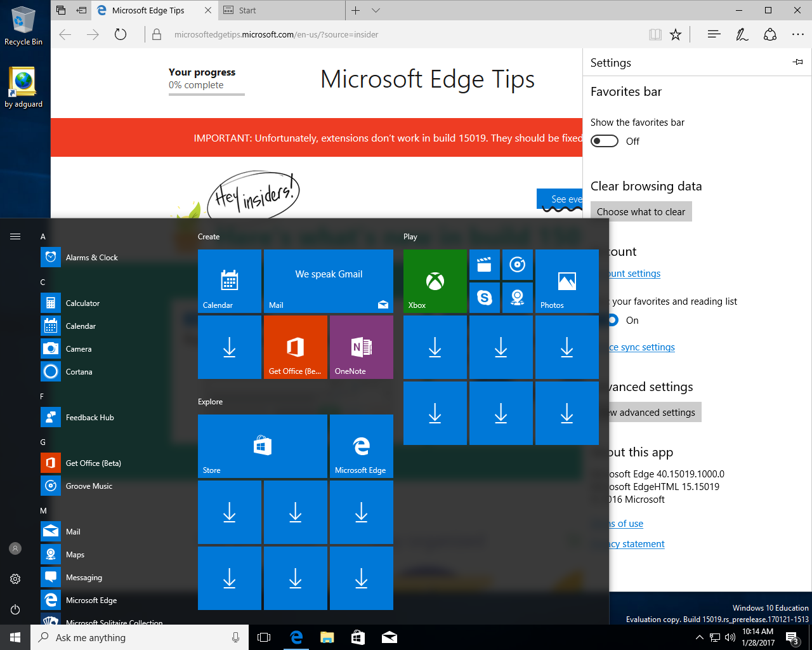Show hidden system tray icons
The height and width of the screenshot is (650, 812).
pyautogui.click(x=699, y=637)
